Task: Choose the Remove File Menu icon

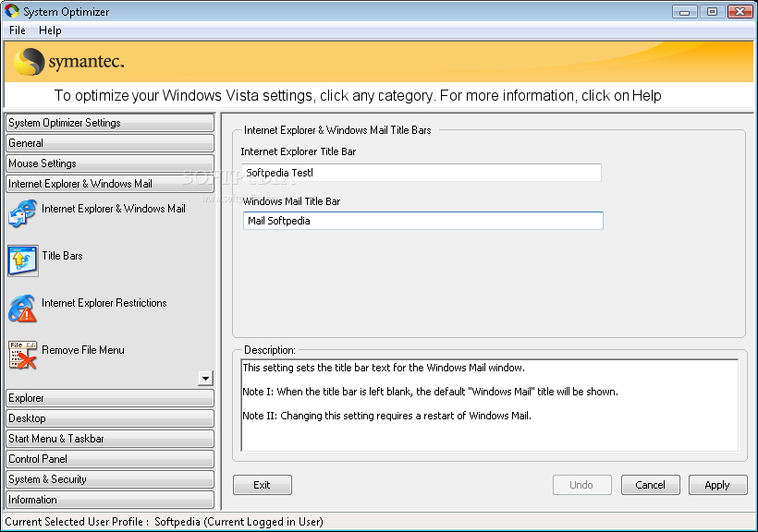Action: coord(22,356)
